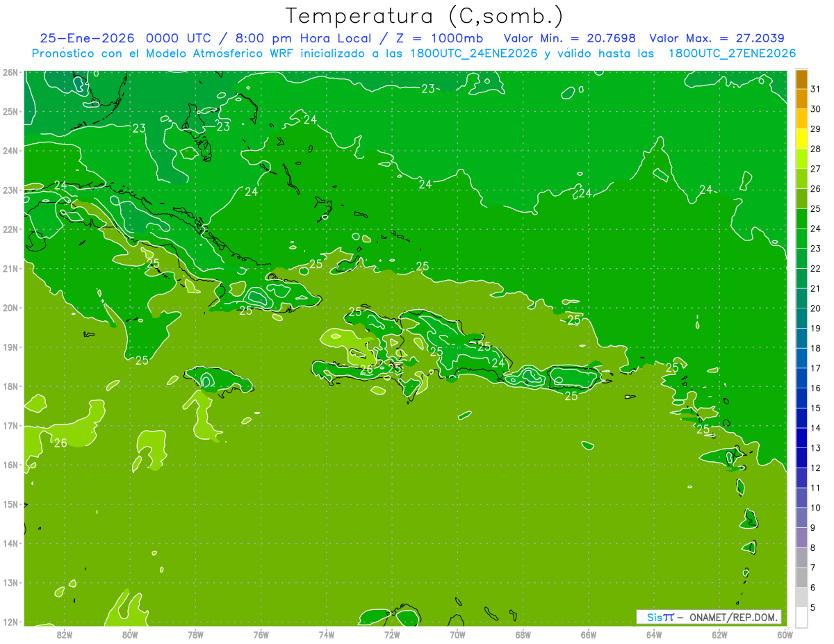Click the '66W' longitude label
The image size is (834, 644).
[588, 634]
